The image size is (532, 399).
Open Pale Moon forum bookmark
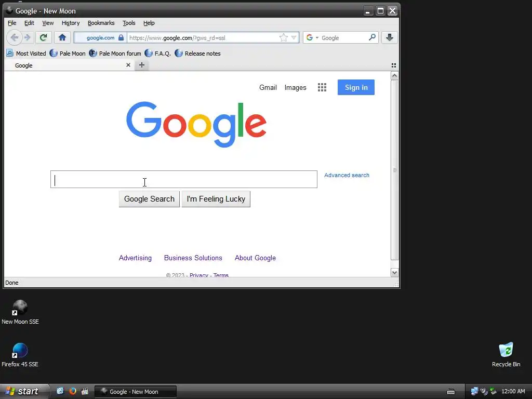tap(115, 54)
